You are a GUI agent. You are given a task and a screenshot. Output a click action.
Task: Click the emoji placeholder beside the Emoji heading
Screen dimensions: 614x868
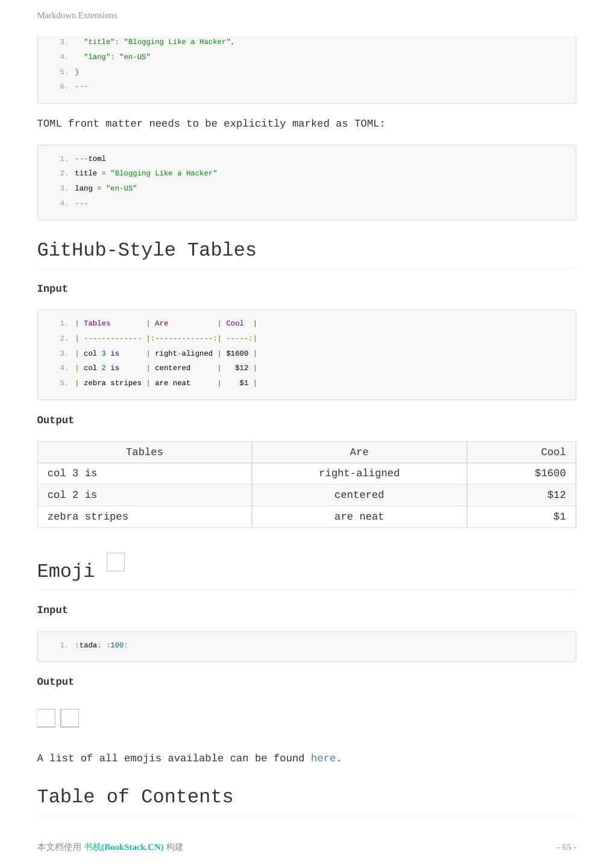[116, 562]
